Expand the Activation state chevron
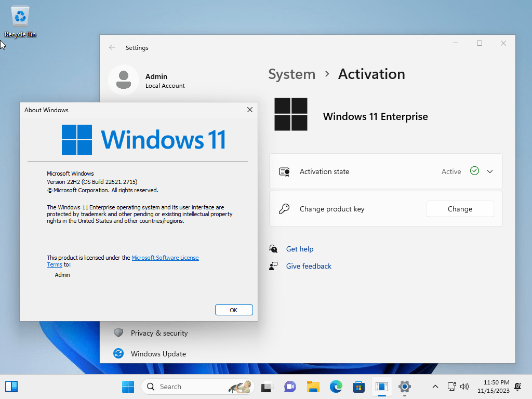The width and height of the screenshot is (532, 399). 490,171
